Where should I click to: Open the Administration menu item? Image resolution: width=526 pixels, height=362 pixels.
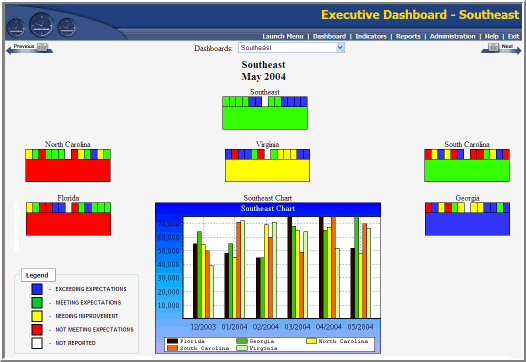click(x=453, y=36)
